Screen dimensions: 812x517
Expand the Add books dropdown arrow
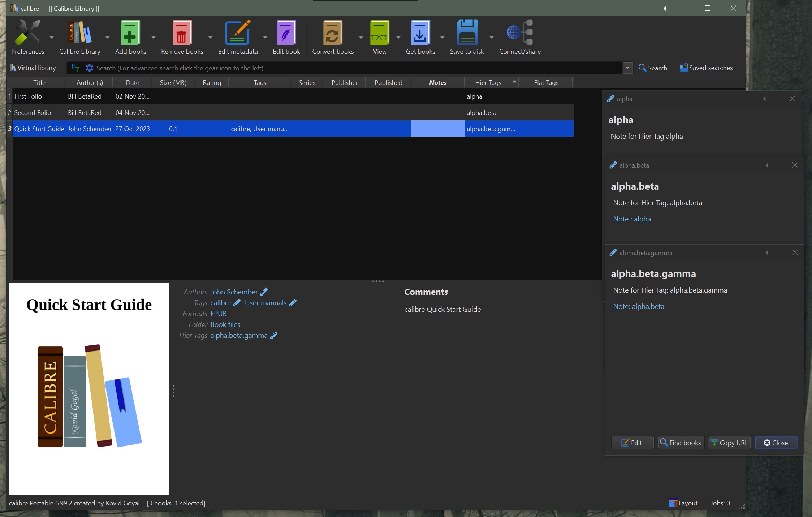point(154,38)
